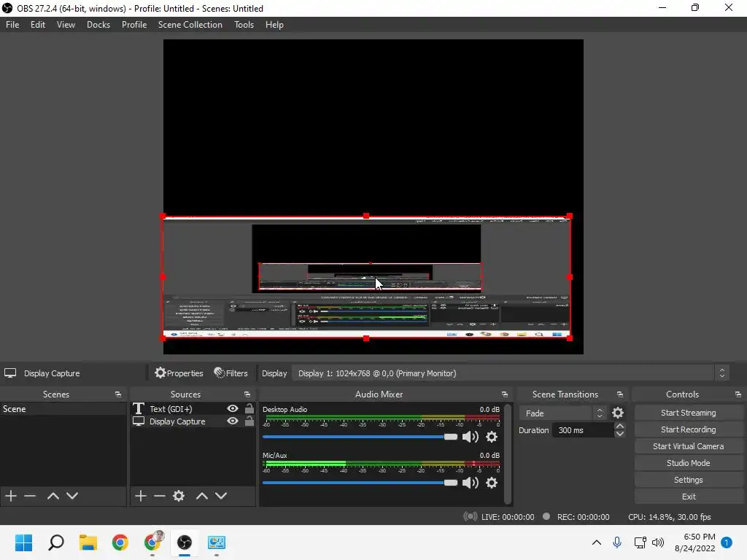The height and width of the screenshot is (560, 747).
Task: Open Windows Search from taskbar
Action: tap(55, 542)
